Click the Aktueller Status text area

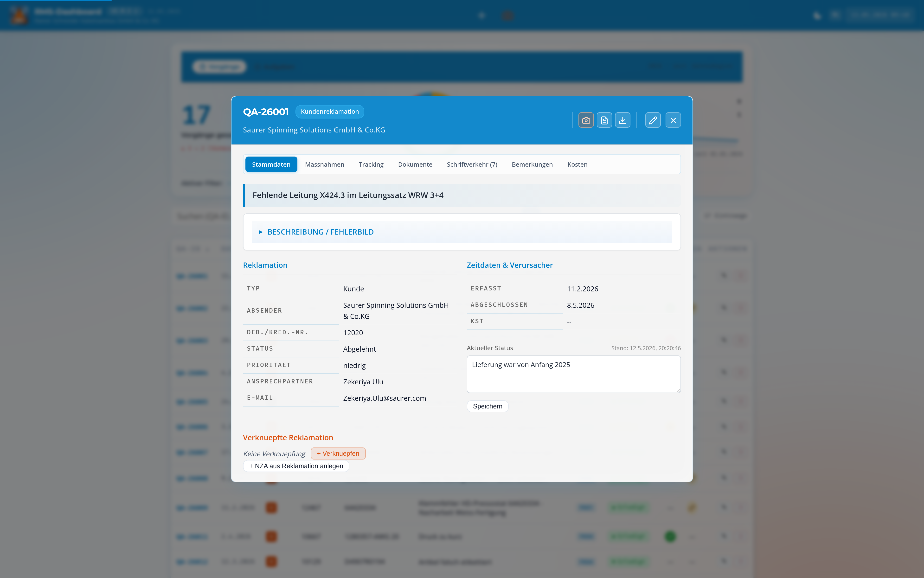point(573,374)
